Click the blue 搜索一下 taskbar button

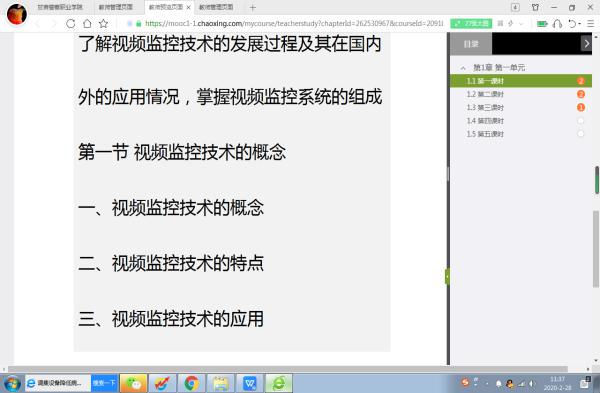[x=104, y=383]
